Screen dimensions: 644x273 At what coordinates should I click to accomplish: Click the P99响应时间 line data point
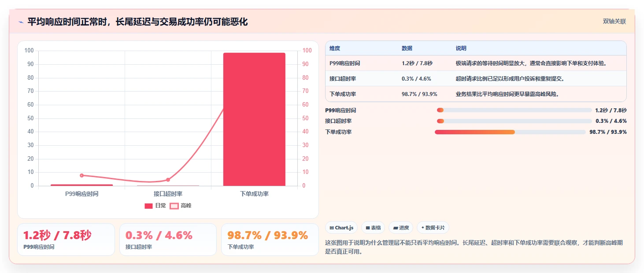pyautogui.click(x=82, y=175)
